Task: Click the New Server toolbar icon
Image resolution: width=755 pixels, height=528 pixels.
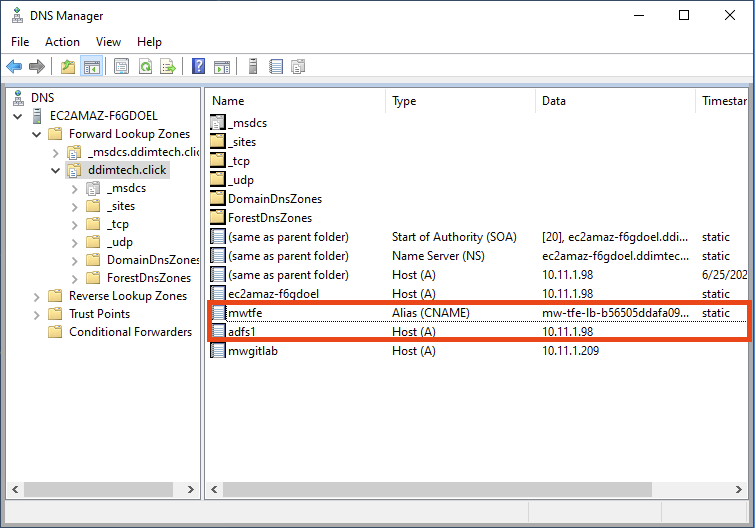Action: pos(253,66)
